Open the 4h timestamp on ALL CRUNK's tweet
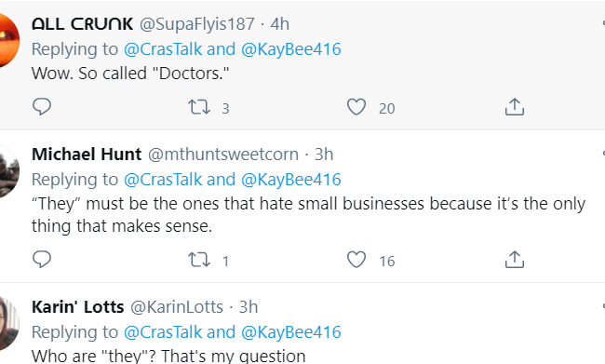The width and height of the screenshot is (605, 364). [279, 24]
